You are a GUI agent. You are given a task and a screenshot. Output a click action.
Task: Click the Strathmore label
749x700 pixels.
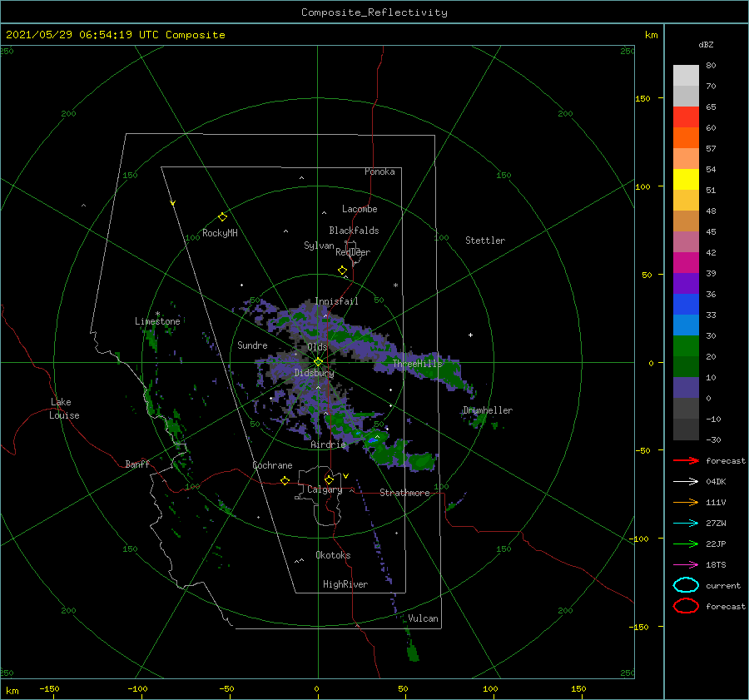click(x=404, y=493)
